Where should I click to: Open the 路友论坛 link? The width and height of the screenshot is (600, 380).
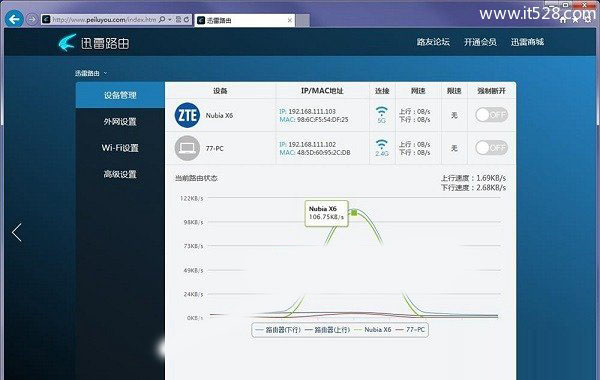click(x=433, y=42)
